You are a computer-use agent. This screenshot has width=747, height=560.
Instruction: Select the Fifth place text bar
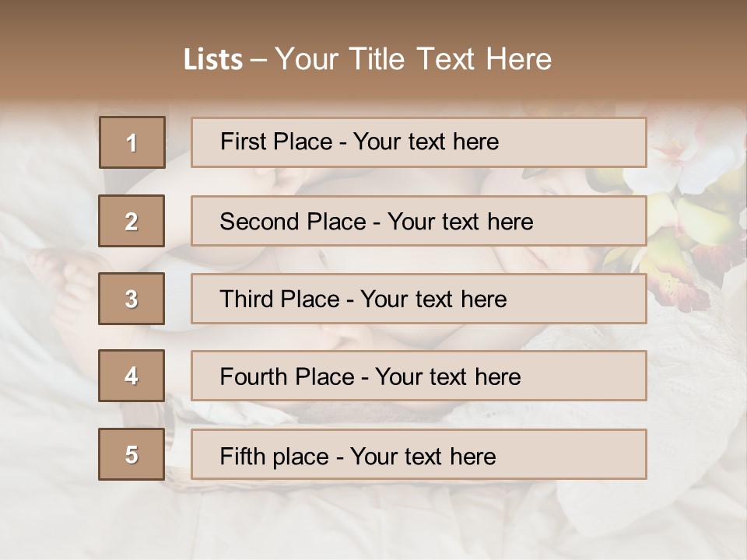coord(419,454)
